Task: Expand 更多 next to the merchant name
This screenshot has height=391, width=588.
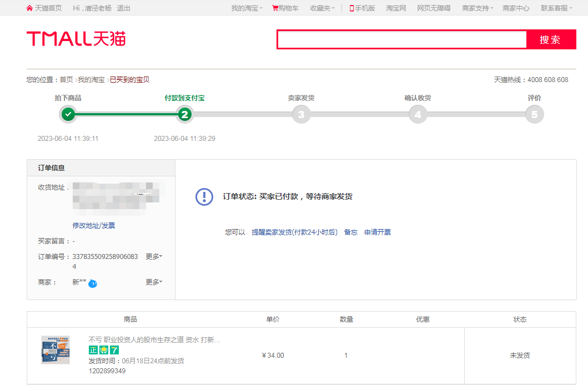Action: pos(154,282)
